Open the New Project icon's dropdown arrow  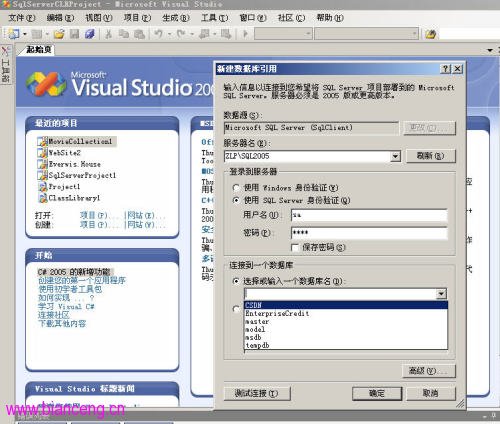pos(25,34)
